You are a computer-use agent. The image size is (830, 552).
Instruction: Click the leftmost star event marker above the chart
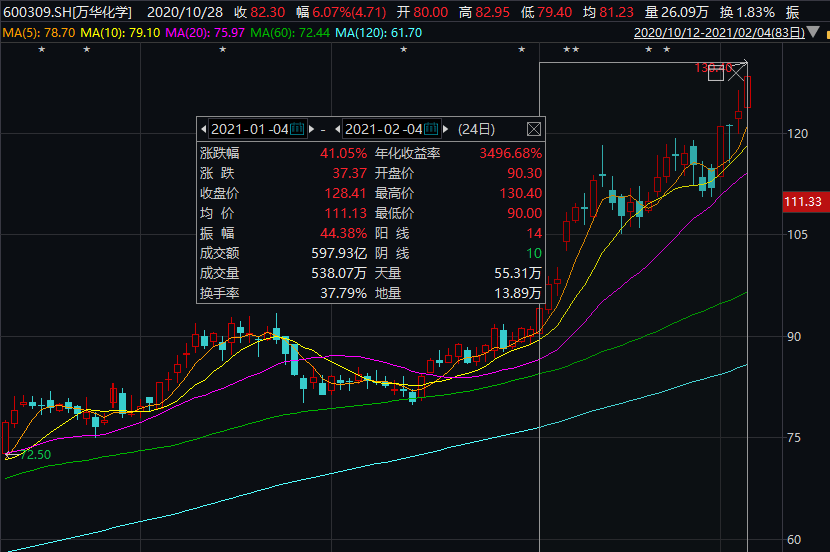tap(42, 50)
